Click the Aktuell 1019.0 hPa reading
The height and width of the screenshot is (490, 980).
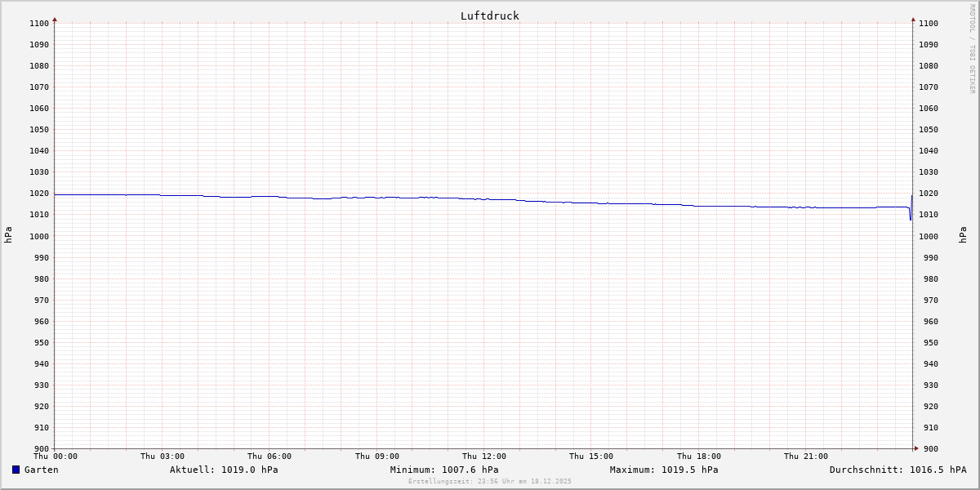pyautogui.click(x=224, y=470)
